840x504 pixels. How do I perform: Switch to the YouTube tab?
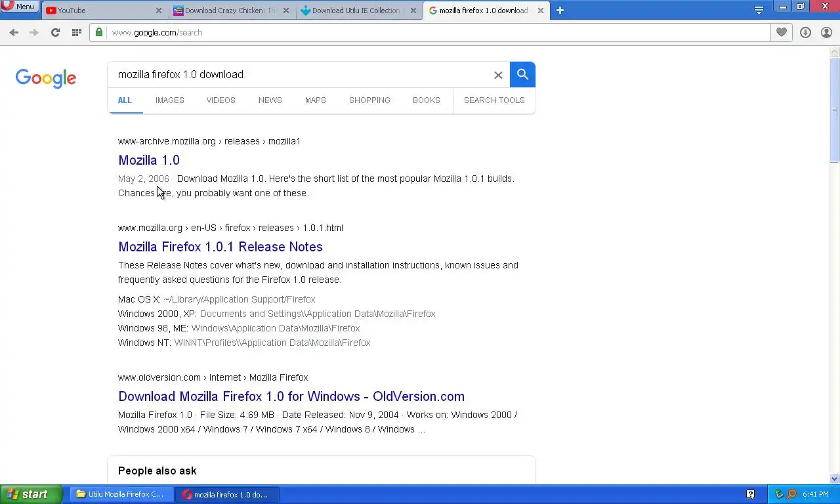[98, 10]
